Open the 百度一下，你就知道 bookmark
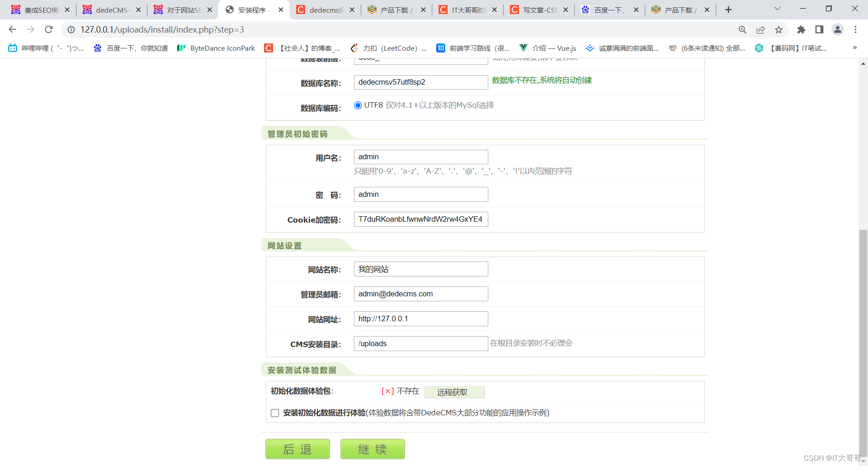 (x=131, y=48)
